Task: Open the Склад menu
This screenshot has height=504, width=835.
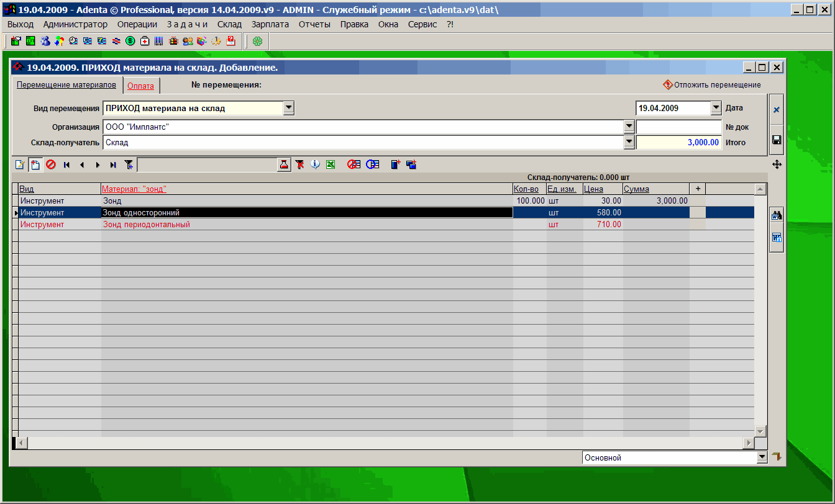Action: point(229,24)
